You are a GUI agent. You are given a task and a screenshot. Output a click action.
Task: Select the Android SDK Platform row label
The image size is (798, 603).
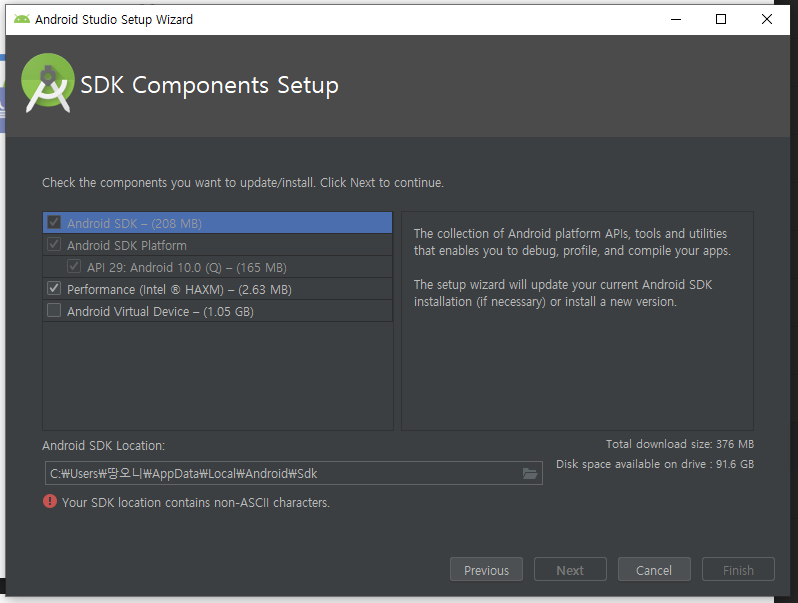pyautogui.click(x=127, y=245)
